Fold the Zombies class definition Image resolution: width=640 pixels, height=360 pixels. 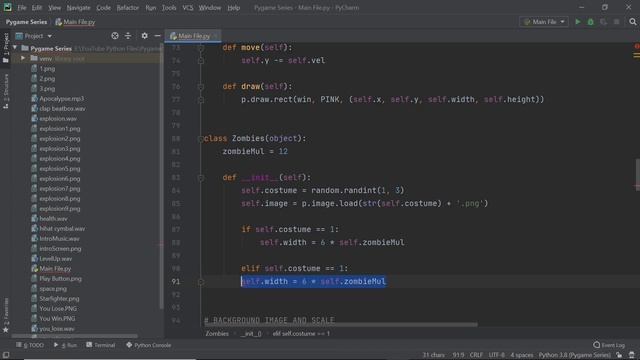[200, 139]
